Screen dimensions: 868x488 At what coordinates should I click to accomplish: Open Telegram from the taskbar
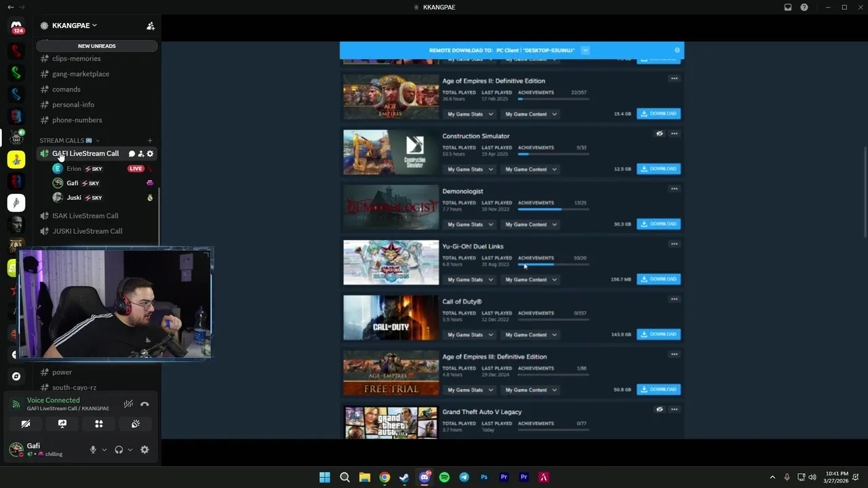point(464,477)
